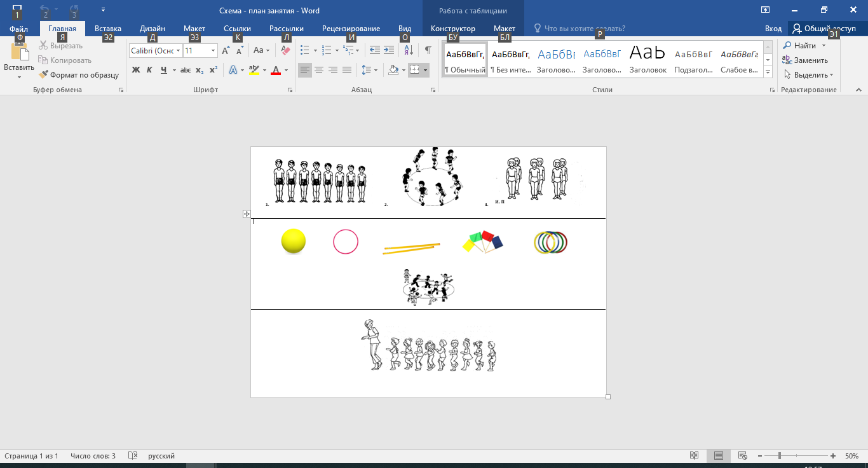Viewport: 868px width, 468px height.
Task: Switch to the Рецензирование tab
Action: pyautogui.click(x=351, y=29)
